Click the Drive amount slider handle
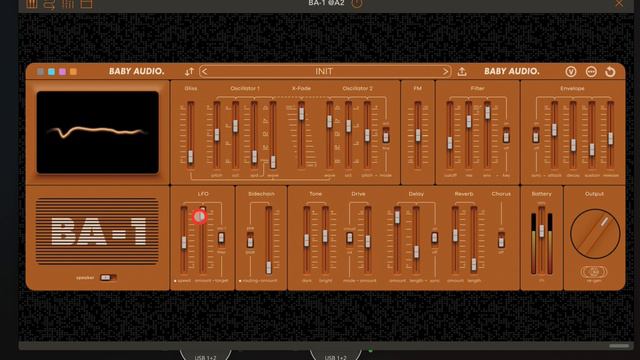The height and width of the screenshot is (360, 640). 368,241
